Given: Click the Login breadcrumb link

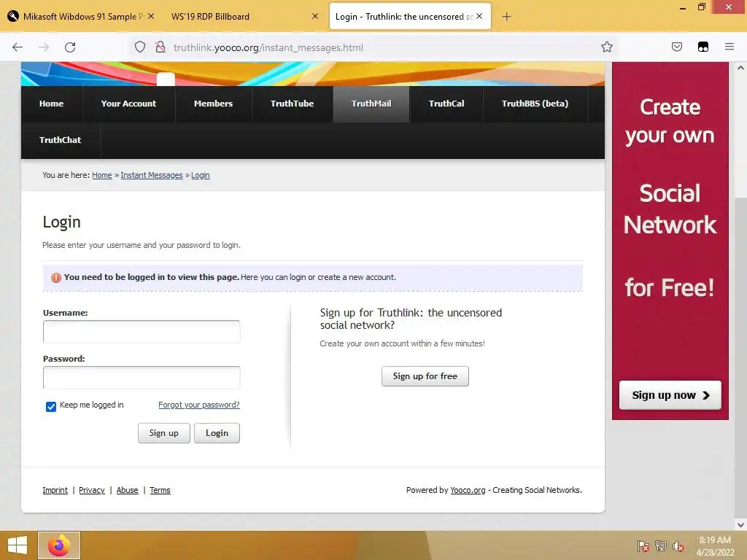Looking at the screenshot, I should tap(201, 175).
